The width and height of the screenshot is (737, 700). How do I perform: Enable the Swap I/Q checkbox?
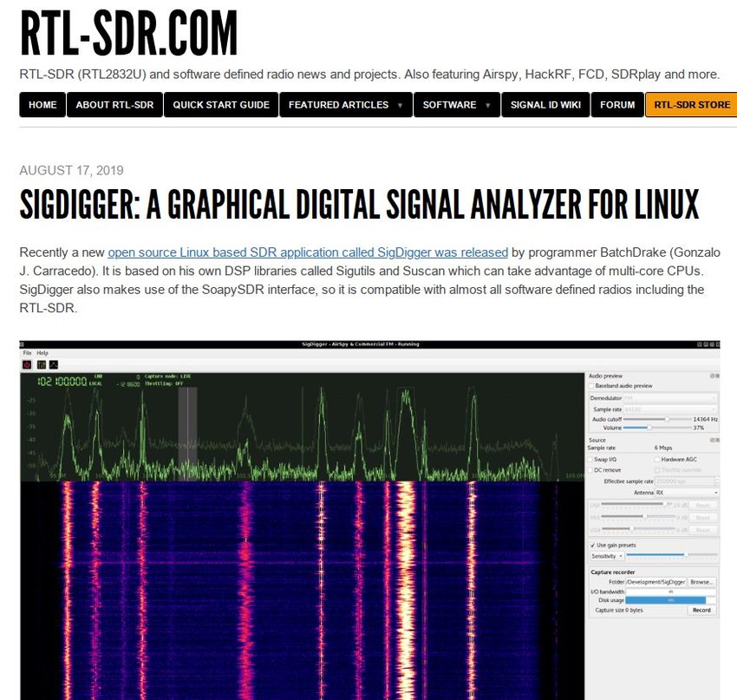[x=590, y=460]
